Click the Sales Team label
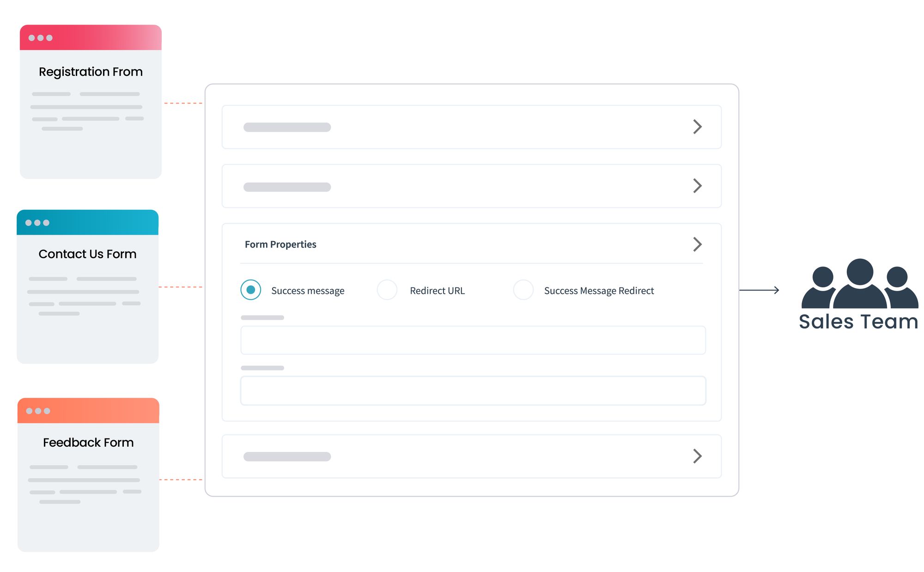Viewport: 924px width, 572px height. (858, 322)
